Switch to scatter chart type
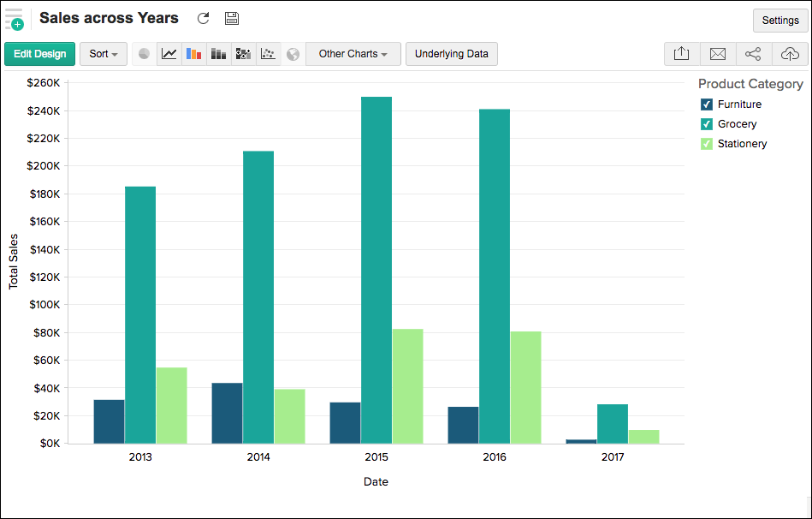 click(x=268, y=54)
